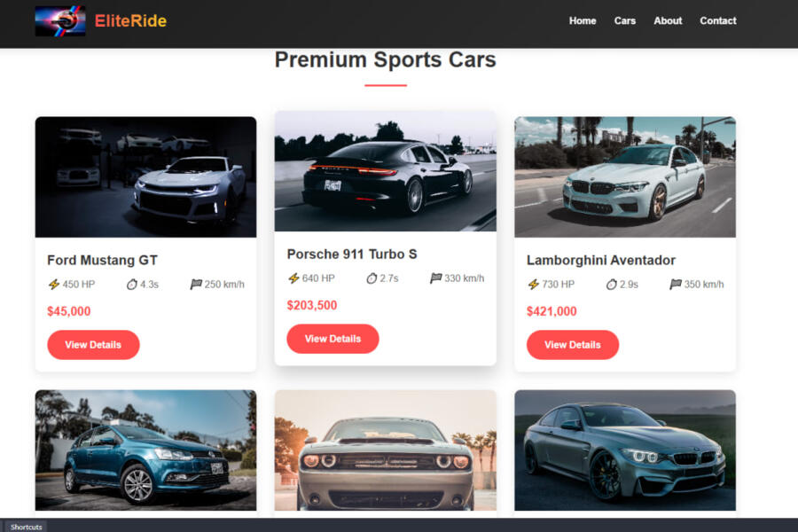798x532 pixels.
Task: Select the blue Volkswagen hatchback photo
Action: tap(145, 450)
